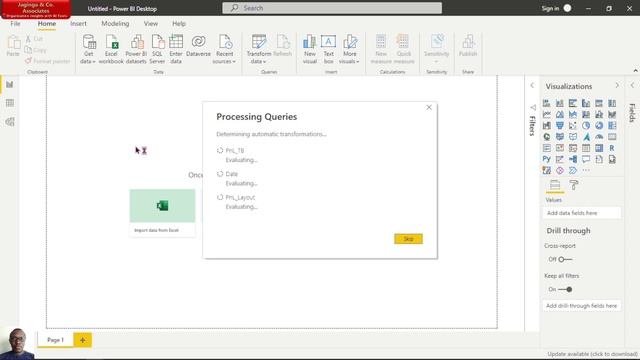The height and width of the screenshot is (360, 640).
Task: Close the Processing Queries dialog
Action: pos(429,107)
